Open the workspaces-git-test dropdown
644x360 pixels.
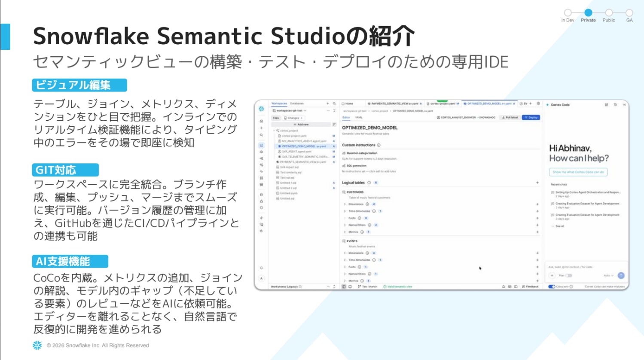(x=290, y=111)
